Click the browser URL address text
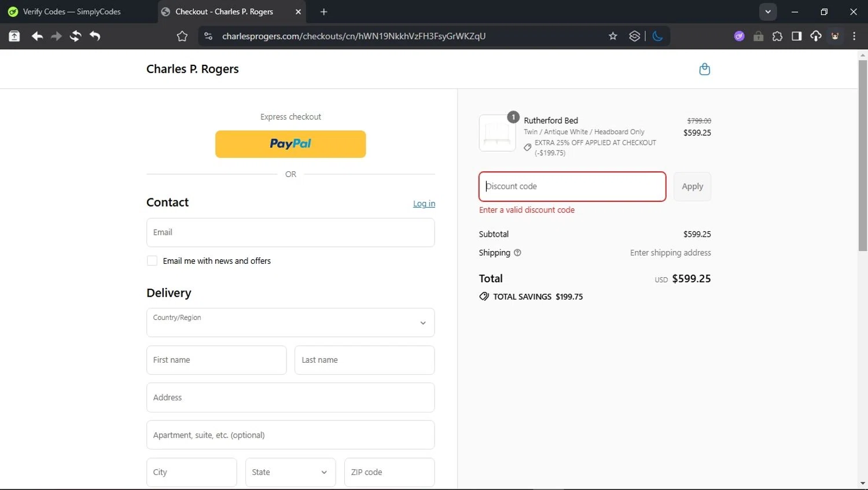 [354, 36]
